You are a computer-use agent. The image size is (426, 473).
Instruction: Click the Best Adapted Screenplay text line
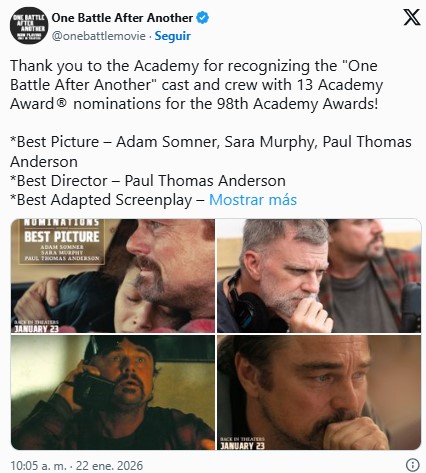pyautogui.click(x=107, y=200)
